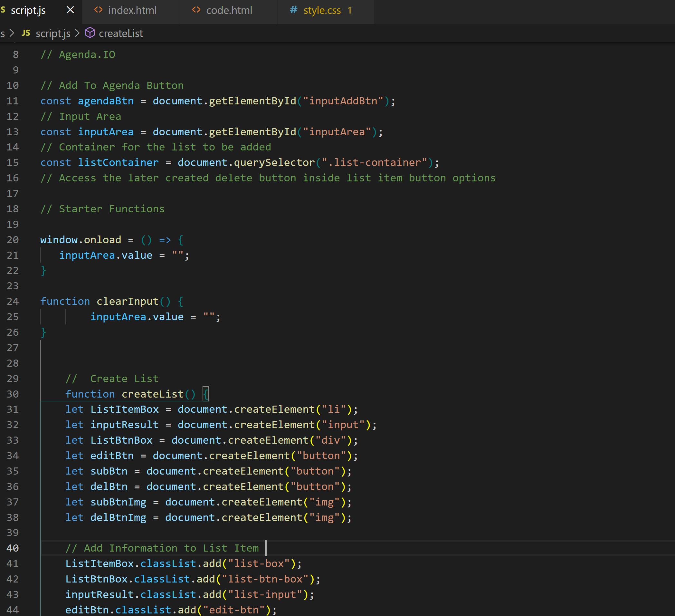675x616 pixels.
Task: Close the script.js tab
Action: click(x=70, y=10)
